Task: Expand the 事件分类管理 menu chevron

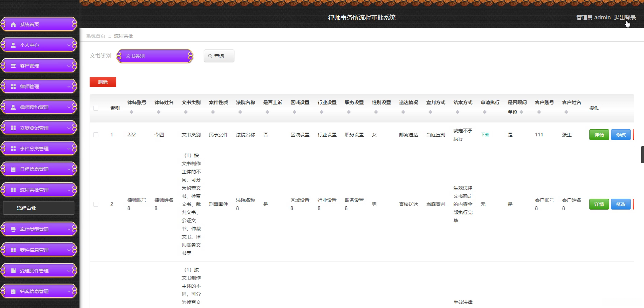Action: (69, 149)
